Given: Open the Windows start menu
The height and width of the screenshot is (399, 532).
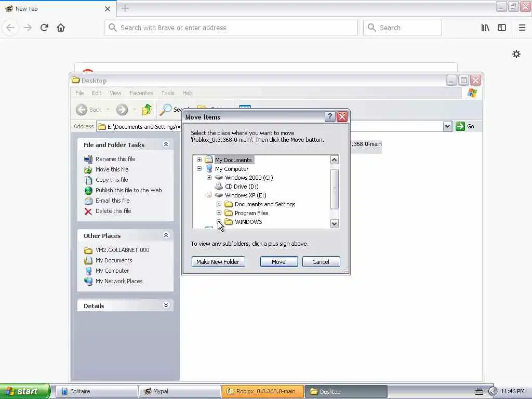Looking at the screenshot, I should click(24, 391).
